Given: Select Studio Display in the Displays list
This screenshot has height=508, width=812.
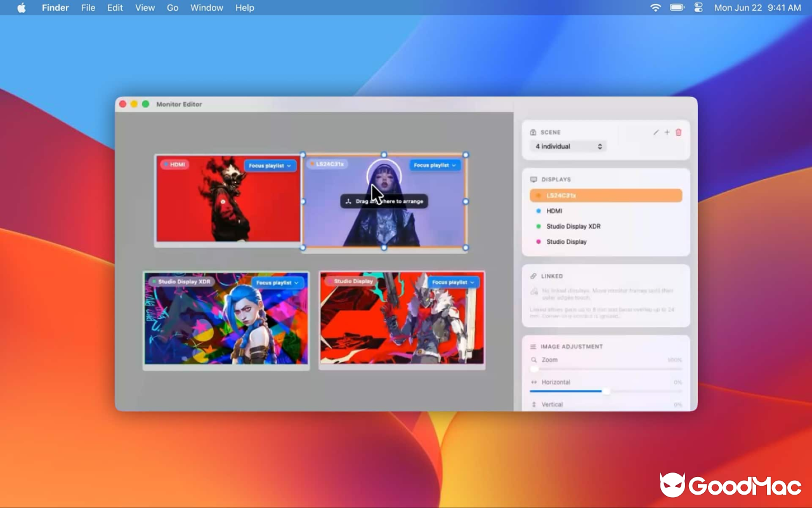Looking at the screenshot, I should point(606,242).
